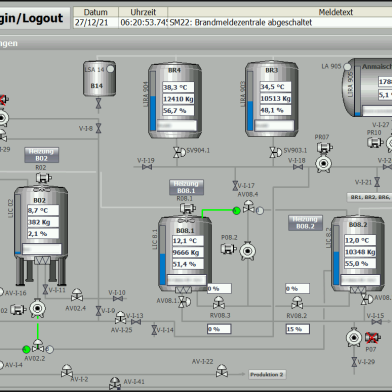Click the 0 % field below RV08.3
Viewport: 392px width, 392px height.
(x=219, y=329)
